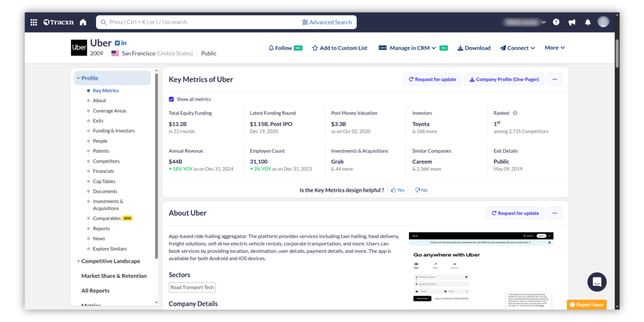Click the Ranked info icon
644x322 pixels.
[515, 113]
